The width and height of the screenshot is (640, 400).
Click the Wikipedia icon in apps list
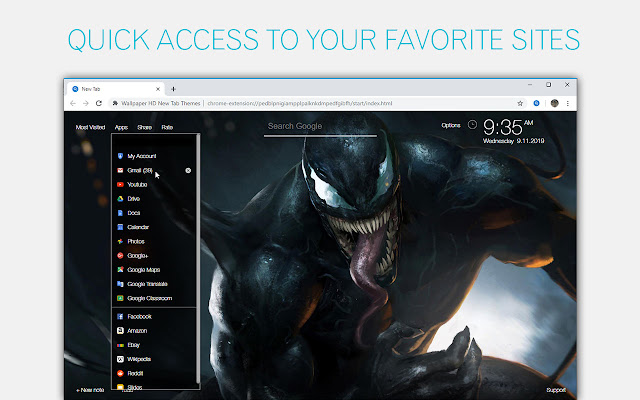pyautogui.click(x=120, y=359)
